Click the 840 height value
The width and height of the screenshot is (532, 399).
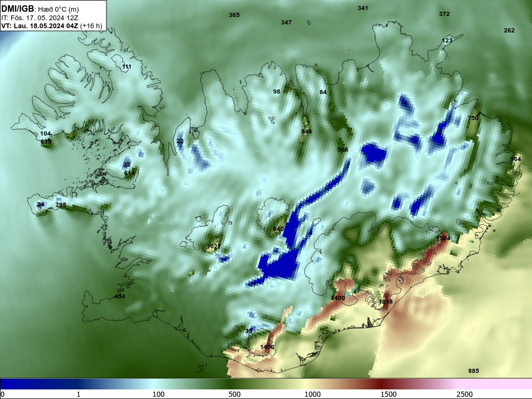point(278,229)
